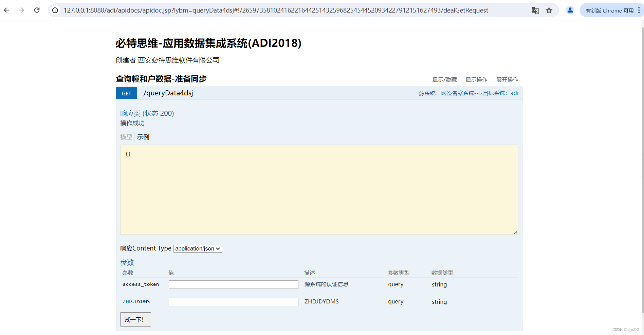Screen dimensions: 644x335
Task: View site information icon in address bar
Action: 55,10
